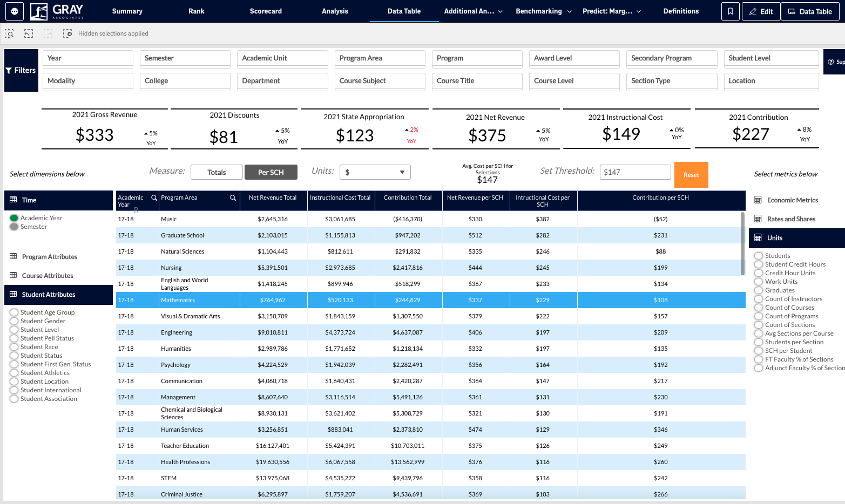The width and height of the screenshot is (845, 504).
Task: Select the Academic Year radio option
Action: 14,218
